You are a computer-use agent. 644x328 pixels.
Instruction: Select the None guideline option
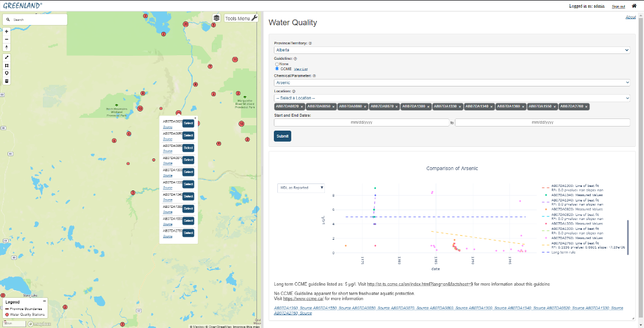click(x=277, y=64)
